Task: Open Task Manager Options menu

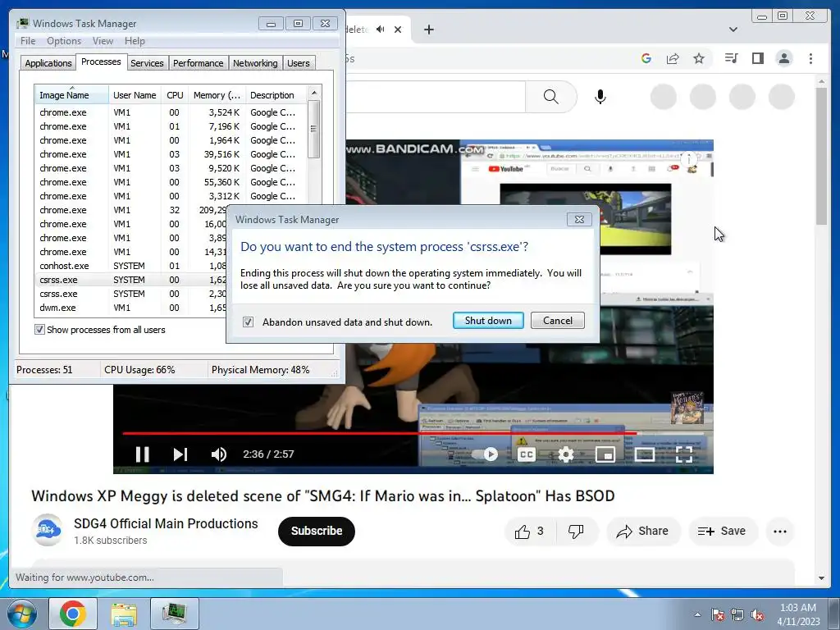Action: click(64, 41)
